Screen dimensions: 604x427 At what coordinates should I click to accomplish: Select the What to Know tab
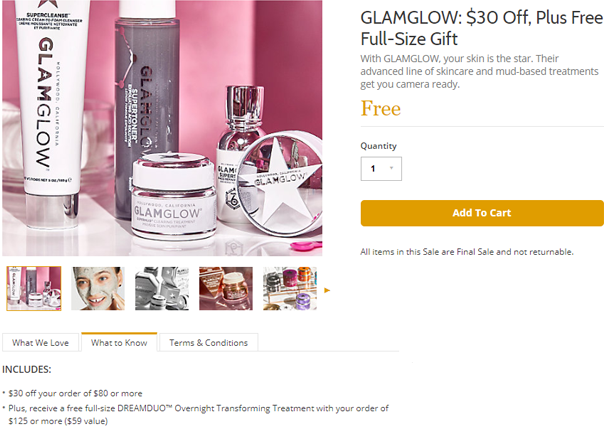(119, 342)
